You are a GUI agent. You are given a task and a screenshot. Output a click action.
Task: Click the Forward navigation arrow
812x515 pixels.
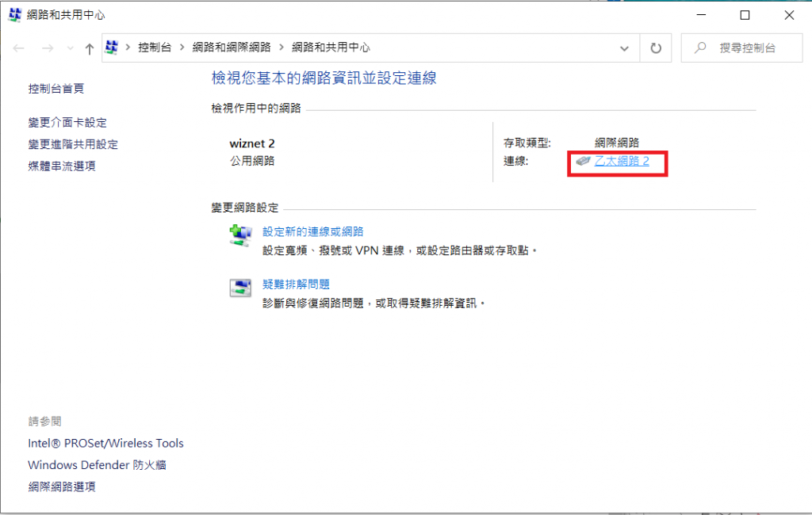pyautogui.click(x=48, y=48)
